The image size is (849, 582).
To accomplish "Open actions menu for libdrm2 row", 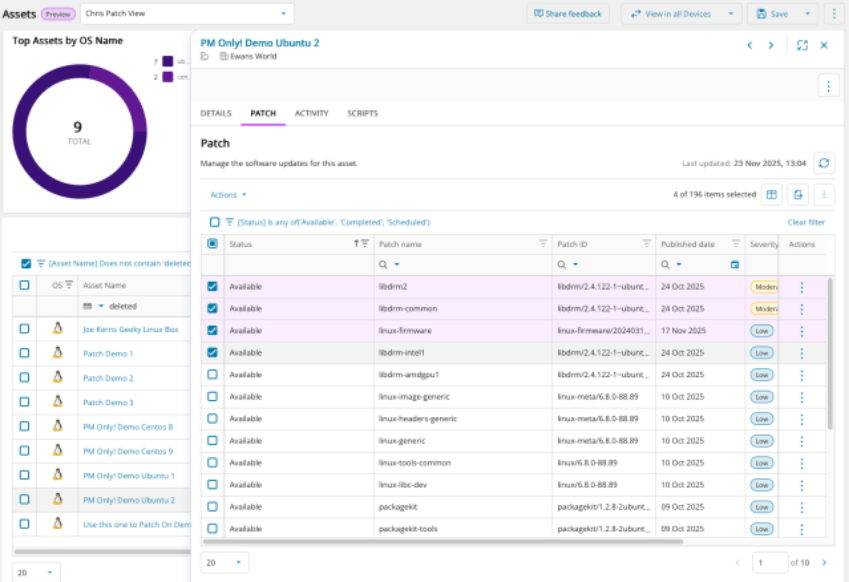I will click(x=801, y=287).
